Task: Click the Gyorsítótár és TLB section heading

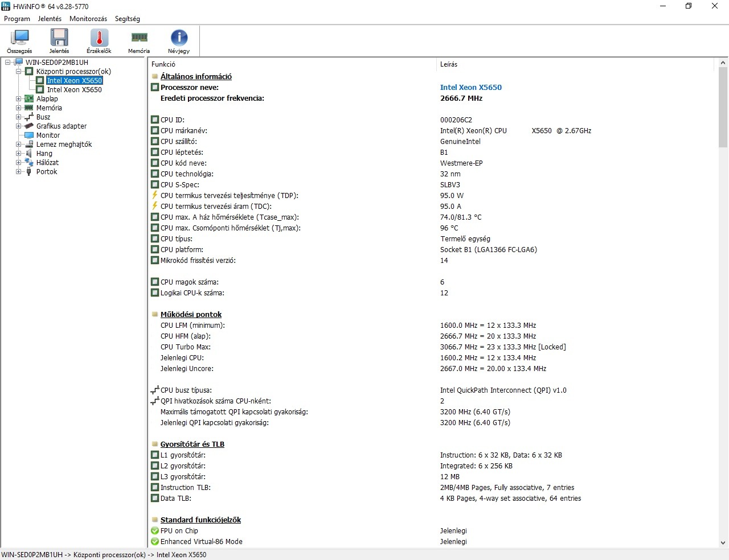Action: 193,444
